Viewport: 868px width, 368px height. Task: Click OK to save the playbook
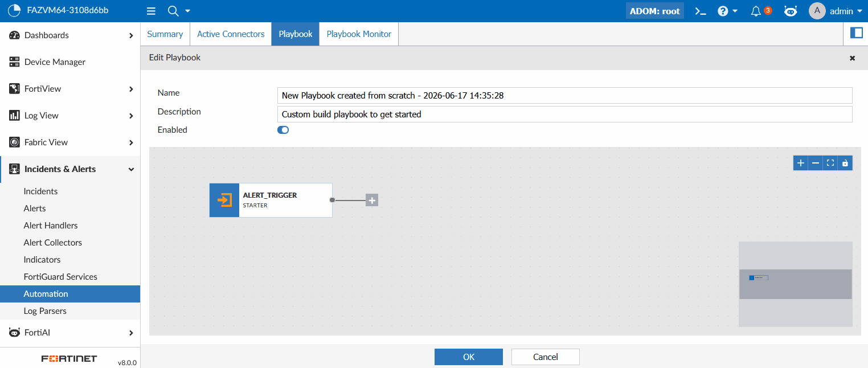pos(469,357)
